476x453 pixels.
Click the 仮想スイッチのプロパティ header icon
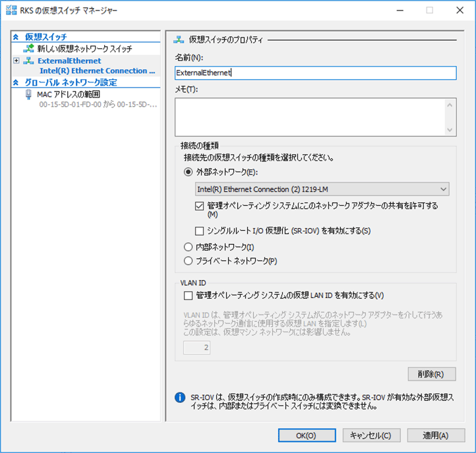[x=179, y=40]
